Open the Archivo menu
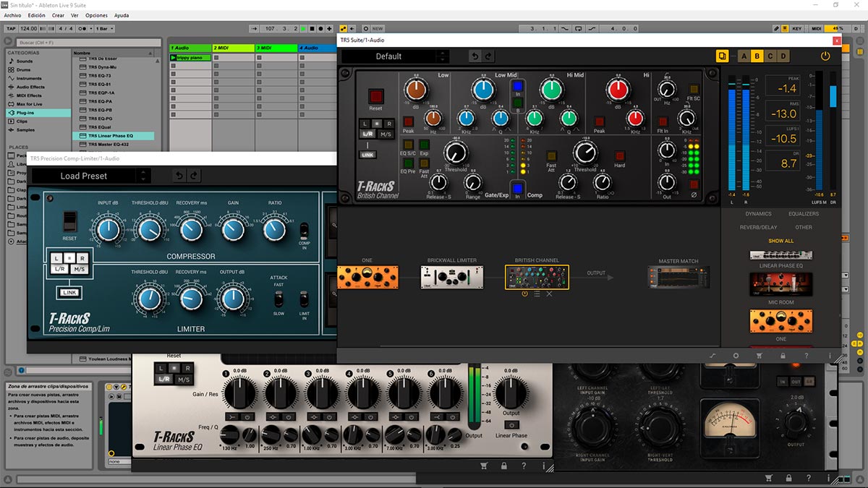The width and height of the screenshot is (868, 488). (13, 15)
